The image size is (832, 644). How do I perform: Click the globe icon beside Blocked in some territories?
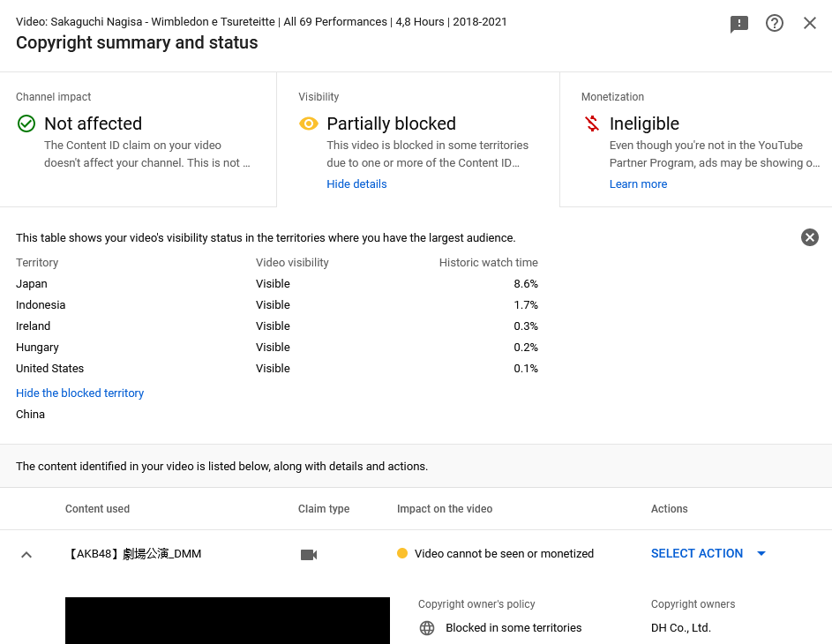[x=427, y=628]
